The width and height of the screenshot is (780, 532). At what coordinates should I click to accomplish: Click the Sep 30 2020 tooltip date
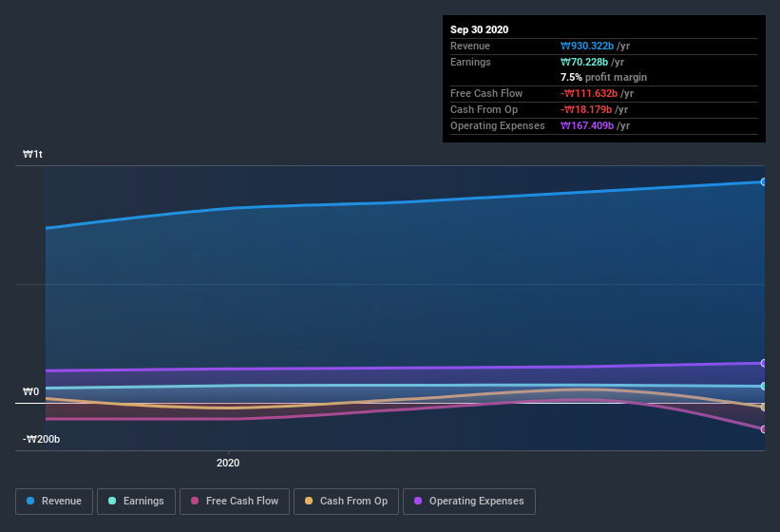click(x=480, y=29)
